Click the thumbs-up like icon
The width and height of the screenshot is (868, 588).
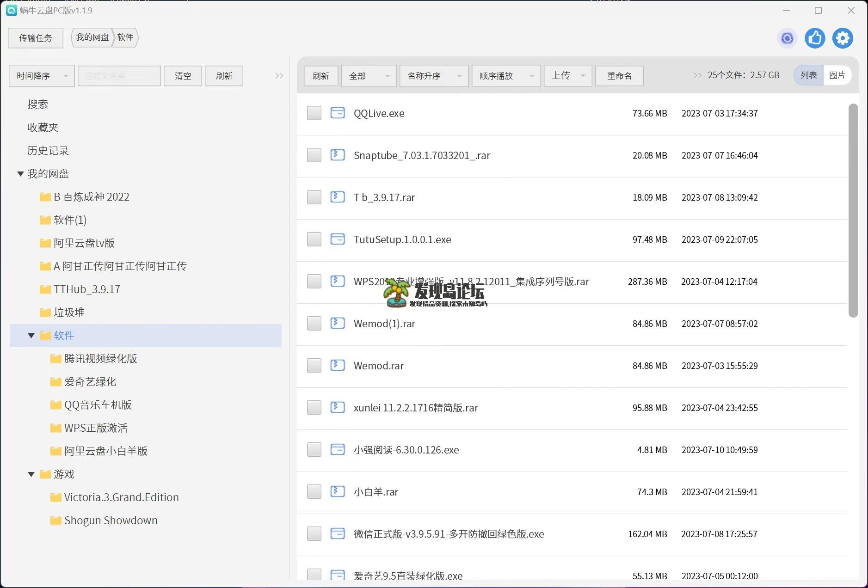815,38
